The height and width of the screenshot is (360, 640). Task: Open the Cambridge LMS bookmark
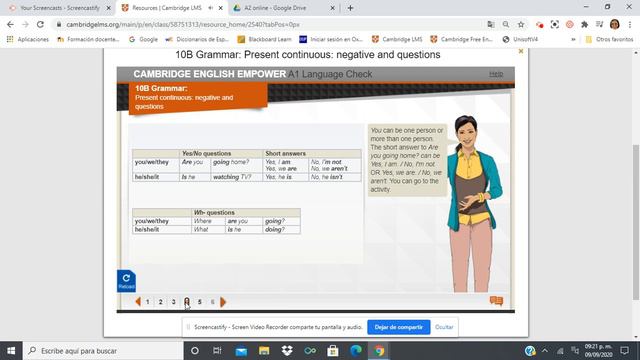coord(397,39)
